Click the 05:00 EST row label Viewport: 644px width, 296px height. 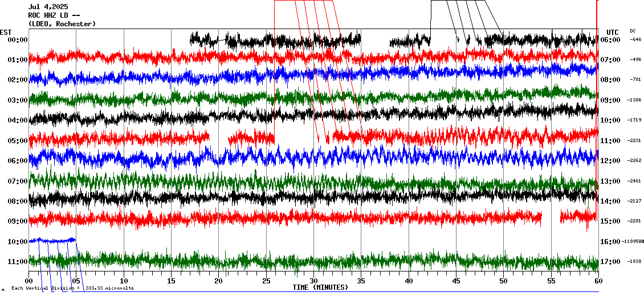[18, 141]
